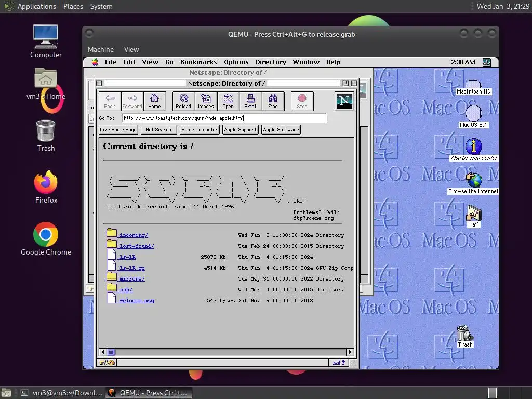Click the Netscape N logo
The height and width of the screenshot is (399, 532).
pos(344,101)
